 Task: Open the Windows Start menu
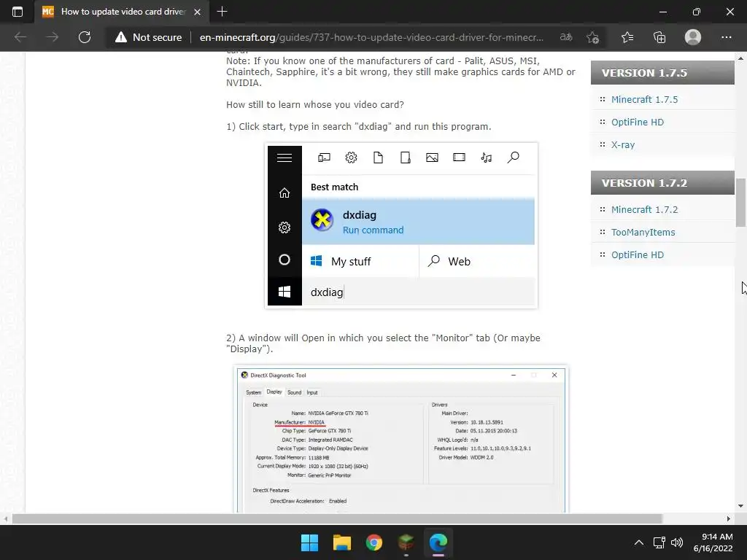(x=309, y=542)
